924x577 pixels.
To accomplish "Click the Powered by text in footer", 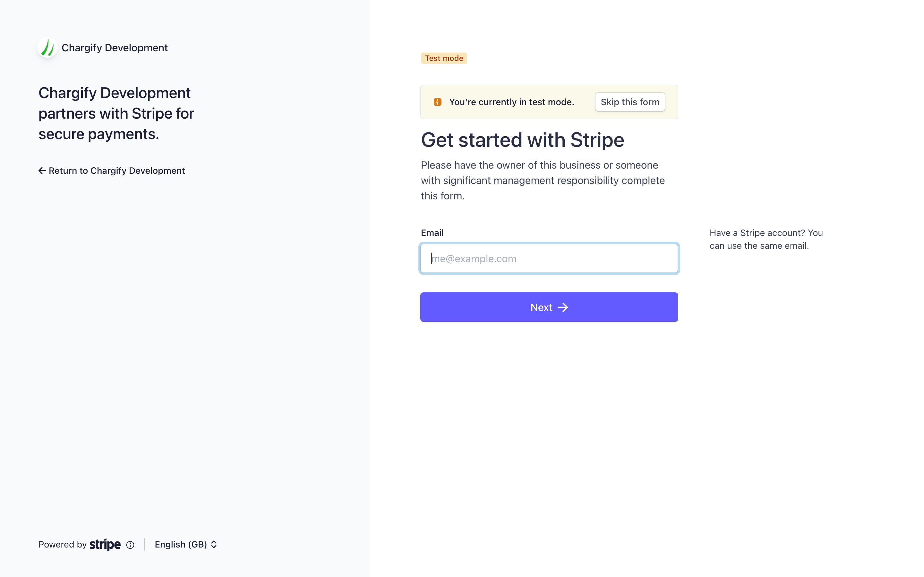I will (x=63, y=545).
